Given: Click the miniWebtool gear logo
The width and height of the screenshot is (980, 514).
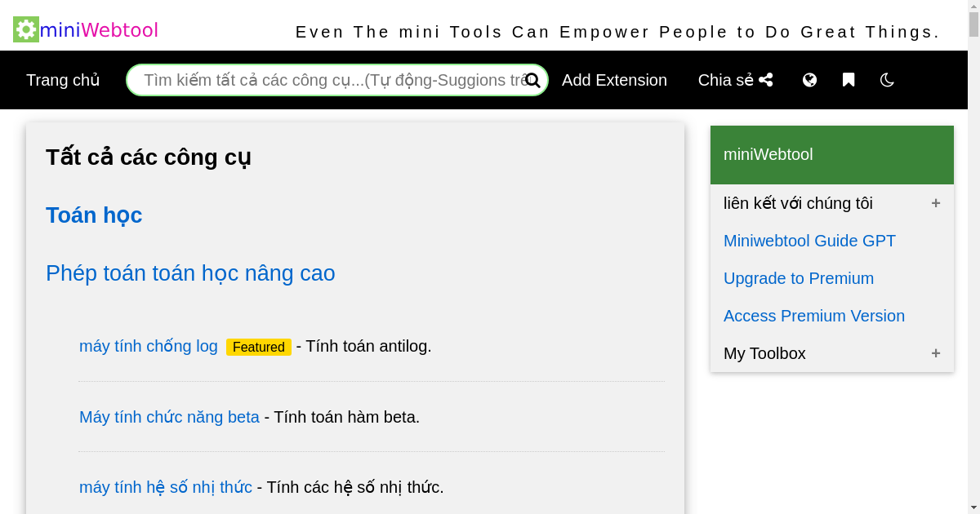Looking at the screenshot, I should (24, 29).
